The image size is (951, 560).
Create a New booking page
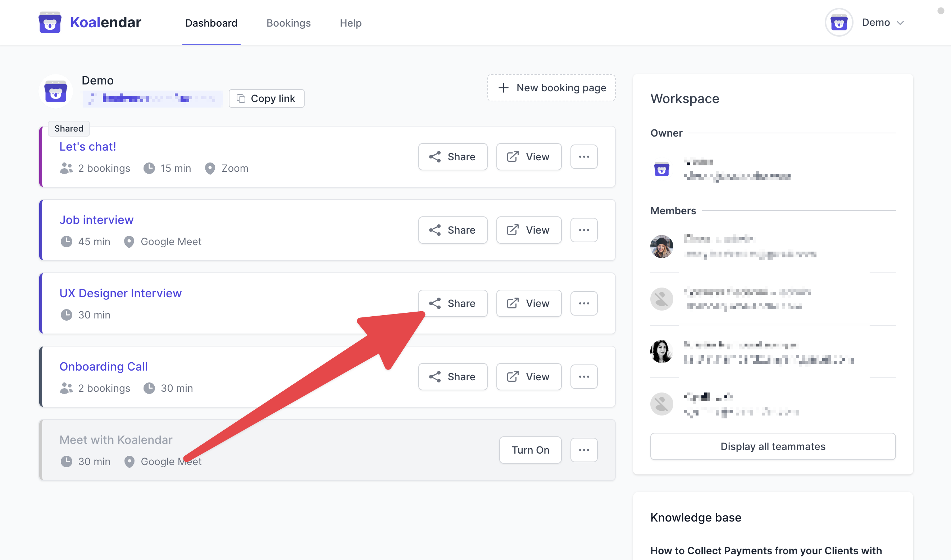pos(551,88)
